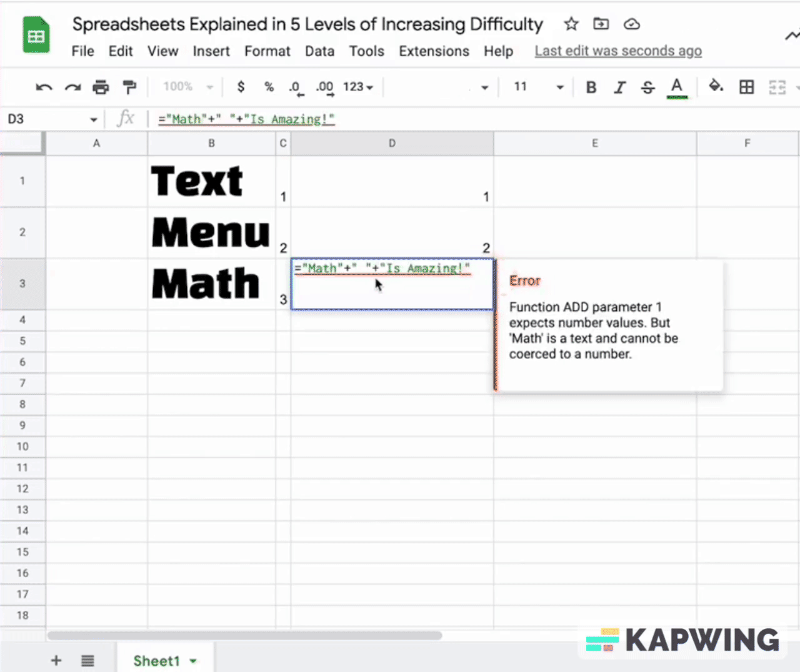The height and width of the screenshot is (672, 800).
Task: Toggle italic formatting
Action: click(619, 87)
